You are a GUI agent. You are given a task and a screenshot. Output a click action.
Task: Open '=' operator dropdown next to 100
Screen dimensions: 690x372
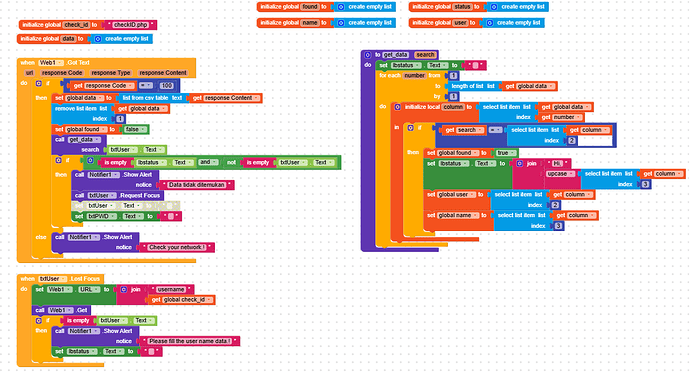click(x=146, y=86)
